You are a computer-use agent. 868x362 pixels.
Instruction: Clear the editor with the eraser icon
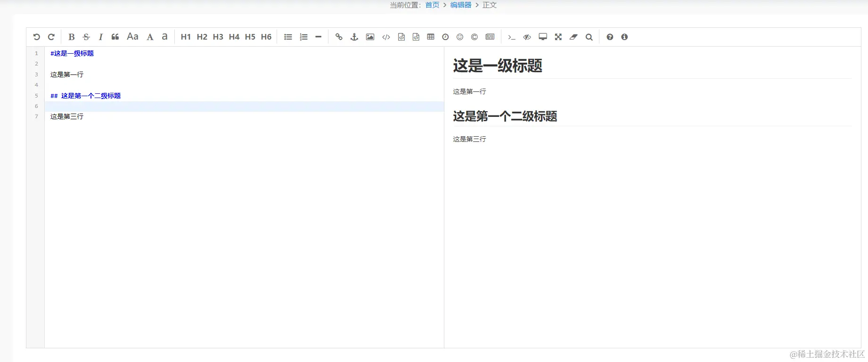[x=573, y=37]
